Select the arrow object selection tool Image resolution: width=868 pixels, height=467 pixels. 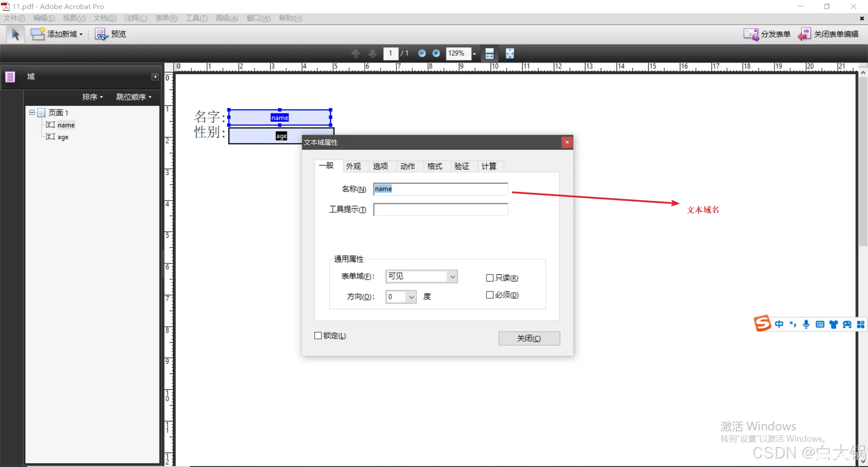[x=15, y=34]
